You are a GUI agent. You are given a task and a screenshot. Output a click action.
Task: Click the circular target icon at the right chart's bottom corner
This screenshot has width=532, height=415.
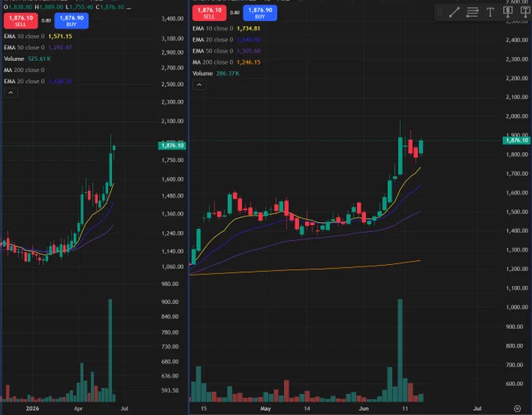(517, 409)
